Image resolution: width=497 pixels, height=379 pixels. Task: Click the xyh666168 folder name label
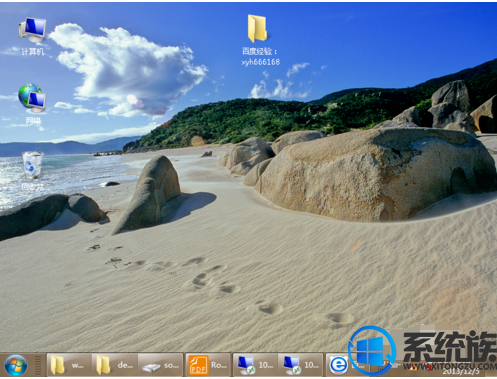tap(261, 62)
